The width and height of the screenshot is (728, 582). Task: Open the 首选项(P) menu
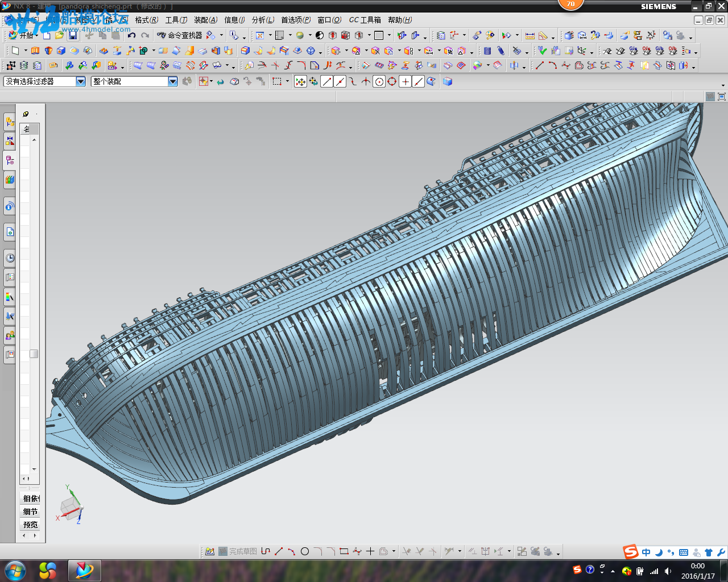coord(296,20)
